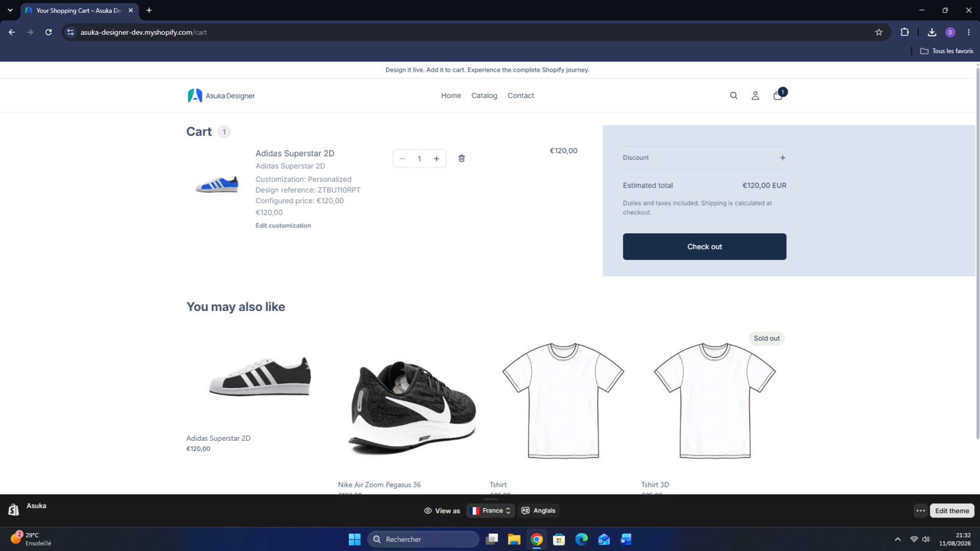
Task: Open Outlook from the taskbar
Action: [604, 539]
